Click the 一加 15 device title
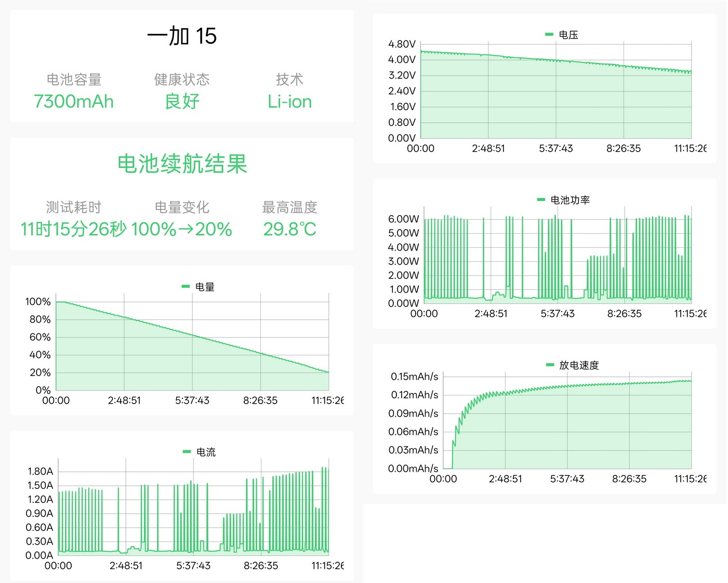The width and height of the screenshot is (728, 583). tap(182, 36)
